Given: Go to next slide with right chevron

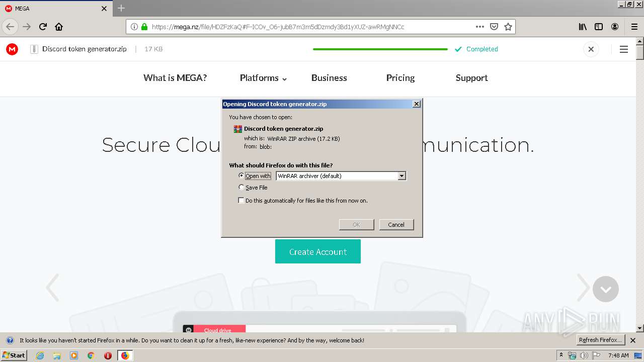Looking at the screenshot, I should pos(583,288).
